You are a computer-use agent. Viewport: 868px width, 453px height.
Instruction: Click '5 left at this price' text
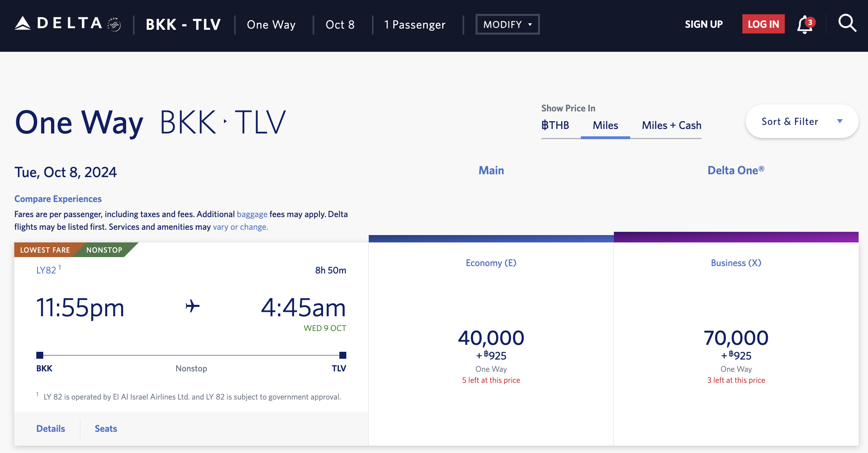point(491,380)
